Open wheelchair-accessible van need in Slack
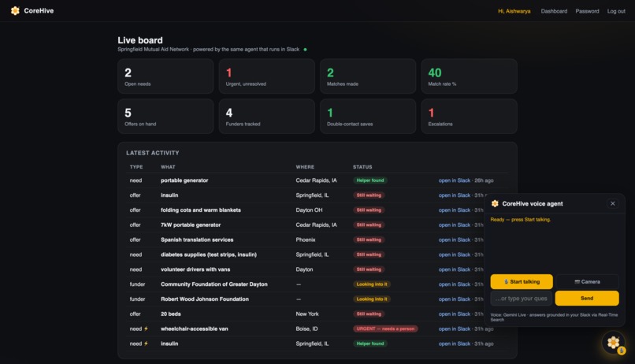Viewport: 635px width, 364px height. click(x=455, y=329)
